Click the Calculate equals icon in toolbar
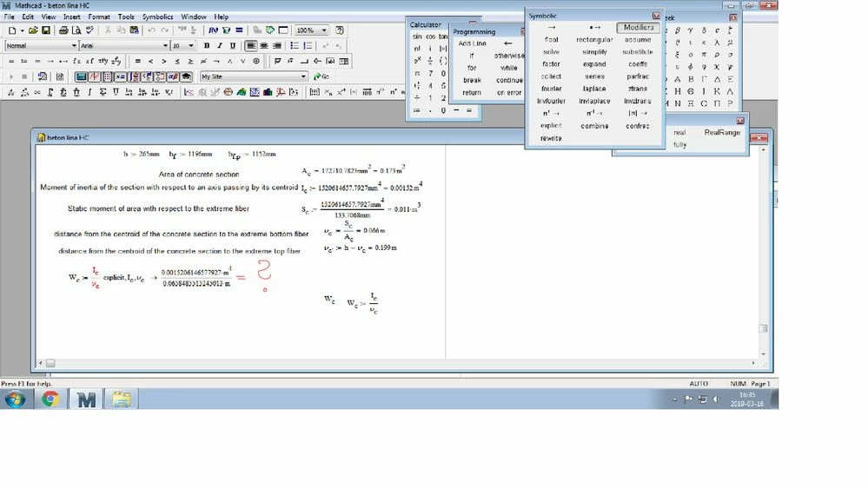This screenshot has width=868, height=488. click(239, 30)
